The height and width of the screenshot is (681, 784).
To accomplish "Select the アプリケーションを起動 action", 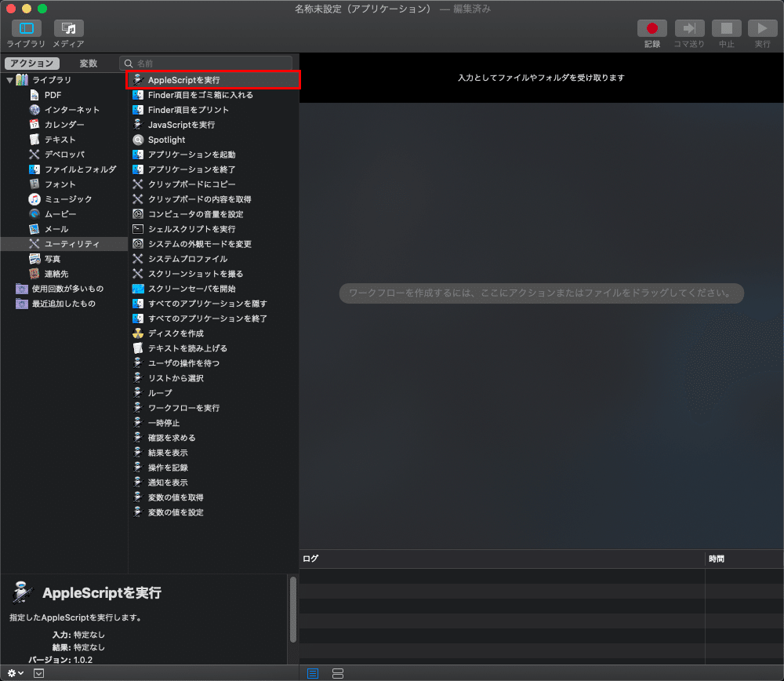I will pyautogui.click(x=213, y=155).
